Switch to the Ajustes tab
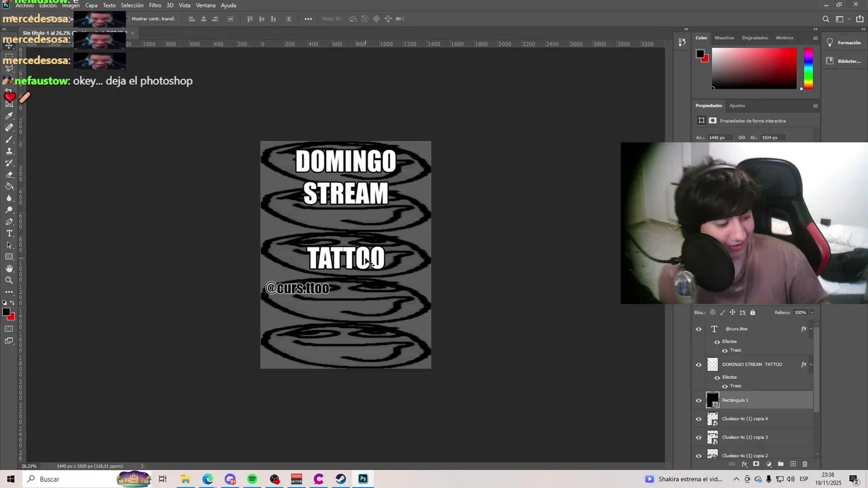868x488 pixels. [737, 106]
